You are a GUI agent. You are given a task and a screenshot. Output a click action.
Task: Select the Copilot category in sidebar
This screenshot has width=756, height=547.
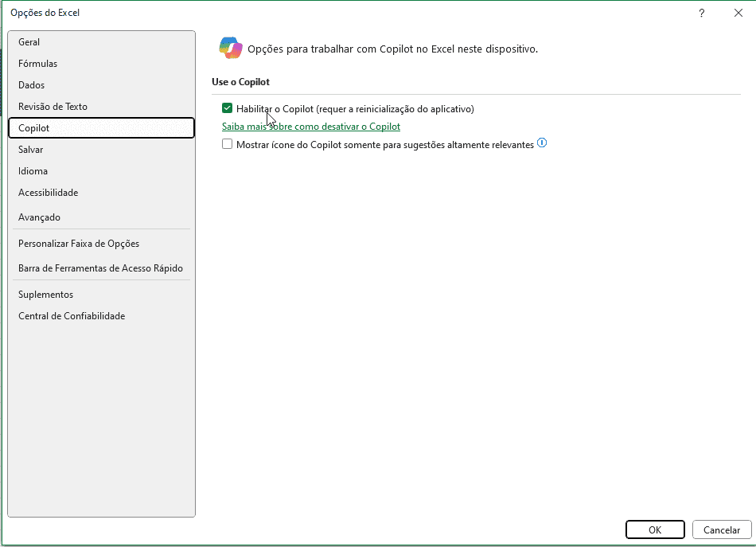tap(101, 128)
